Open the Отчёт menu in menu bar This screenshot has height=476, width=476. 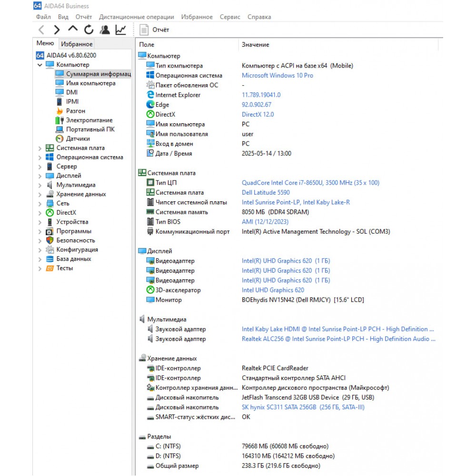(83, 17)
